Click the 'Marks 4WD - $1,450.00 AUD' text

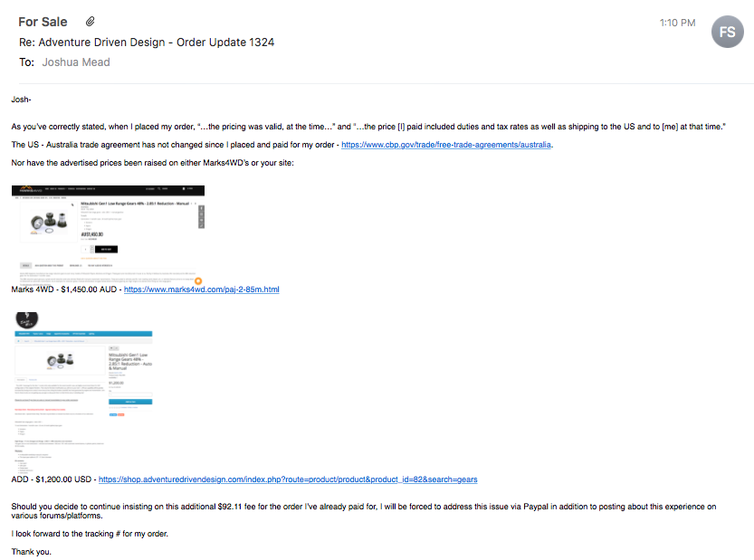(64, 289)
